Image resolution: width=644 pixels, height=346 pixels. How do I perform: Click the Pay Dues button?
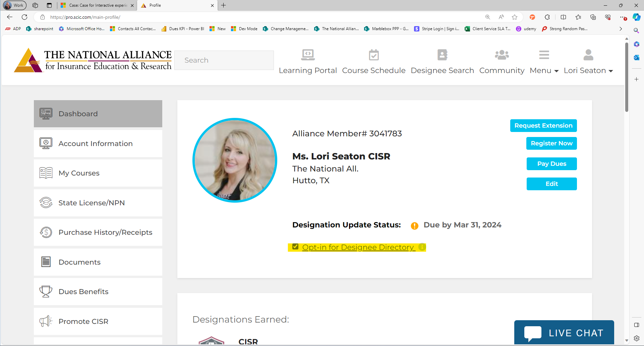pos(551,164)
